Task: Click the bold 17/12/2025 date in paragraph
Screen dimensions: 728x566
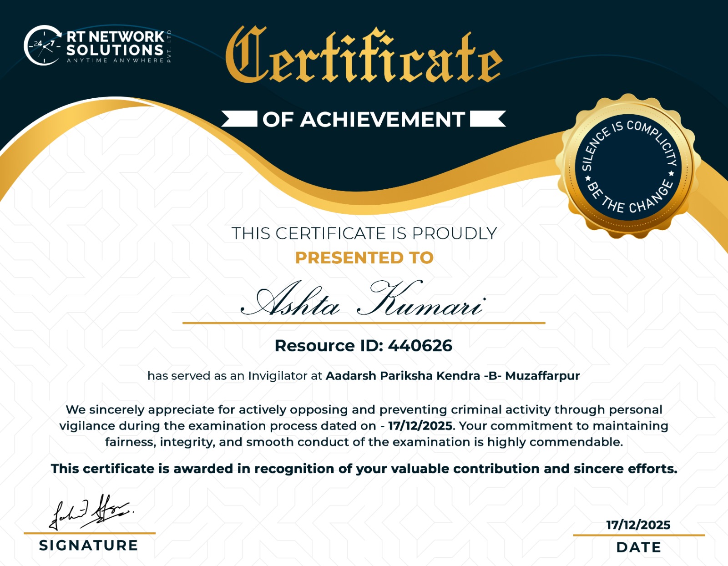Action: (x=420, y=426)
